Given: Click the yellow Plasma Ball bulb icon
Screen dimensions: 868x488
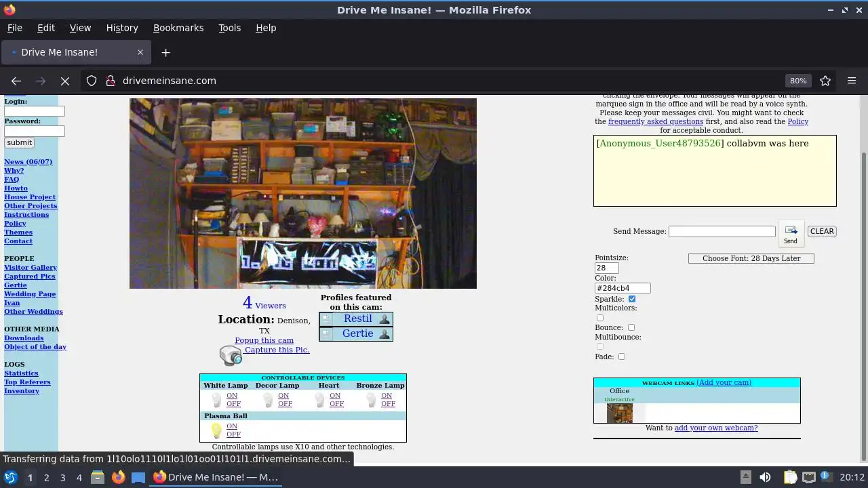Looking at the screenshot, I should coord(216,430).
